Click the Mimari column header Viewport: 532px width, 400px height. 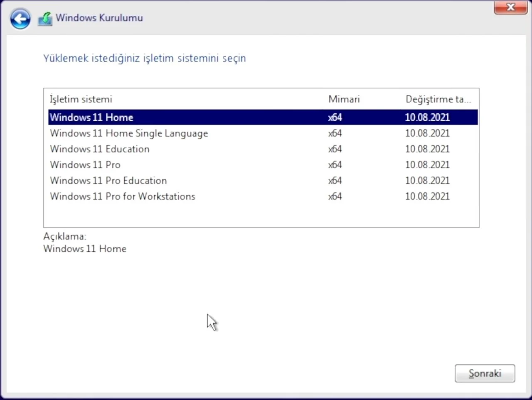[344, 99]
